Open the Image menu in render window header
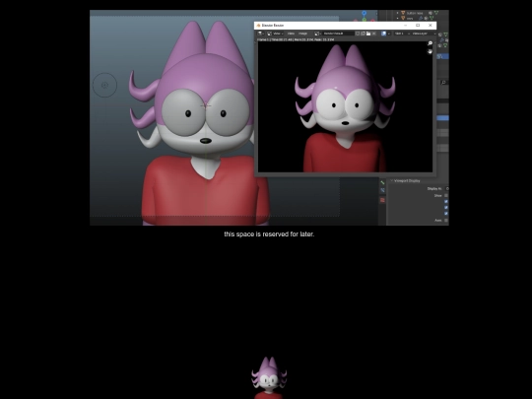This screenshot has height=399, width=532. [302, 33]
